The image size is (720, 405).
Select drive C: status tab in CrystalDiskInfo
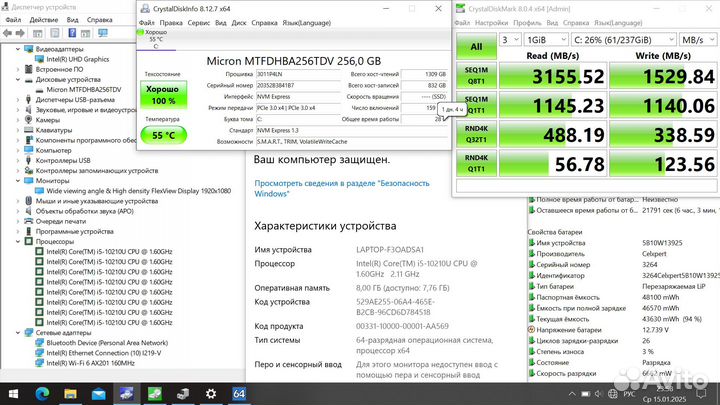[156, 39]
